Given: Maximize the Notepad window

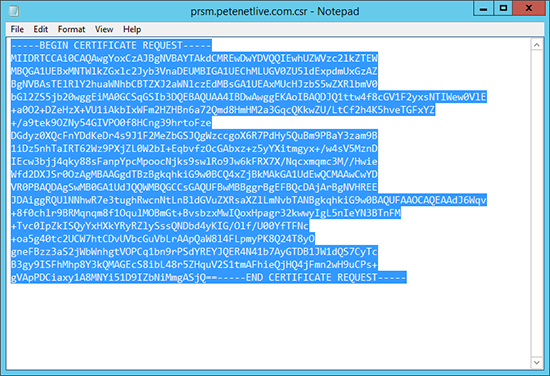Looking at the screenshot, I should point(503,8).
